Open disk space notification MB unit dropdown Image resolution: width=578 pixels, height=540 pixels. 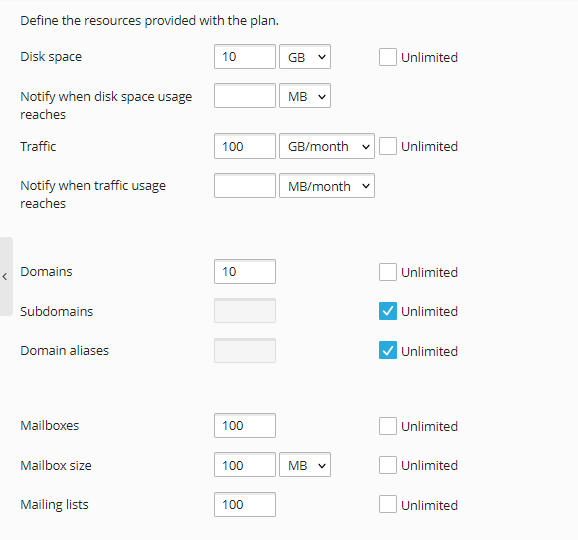click(x=305, y=96)
